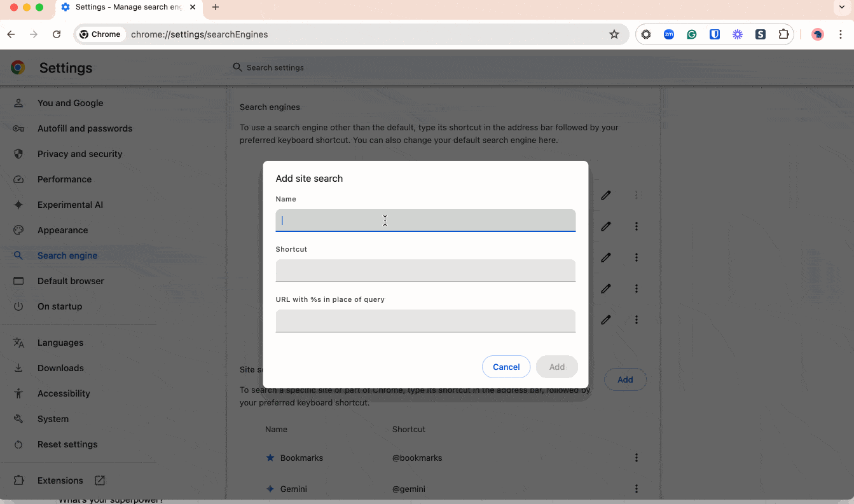Image resolution: width=854 pixels, height=504 pixels.
Task: Close the Settings tab with X
Action: (193, 7)
